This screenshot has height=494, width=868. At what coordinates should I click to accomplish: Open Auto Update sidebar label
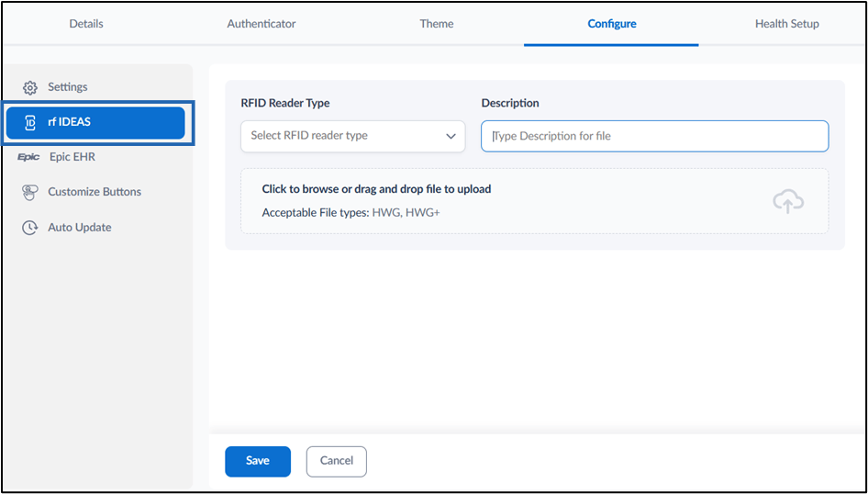point(80,227)
